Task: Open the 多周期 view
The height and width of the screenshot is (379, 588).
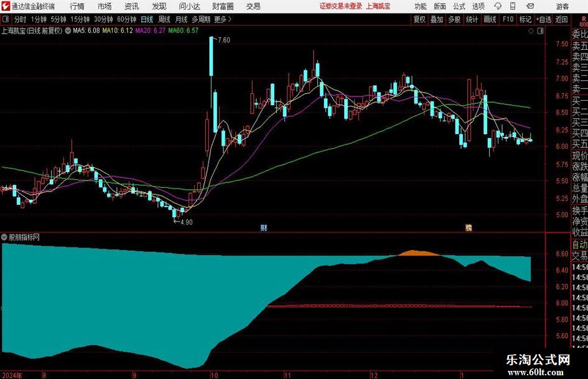Action: (x=201, y=19)
